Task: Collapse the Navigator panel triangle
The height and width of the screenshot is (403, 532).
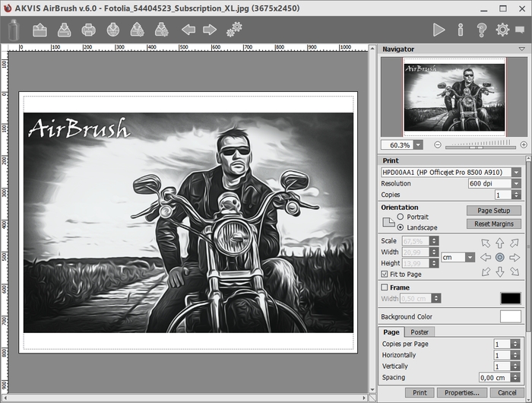Action: [x=522, y=49]
